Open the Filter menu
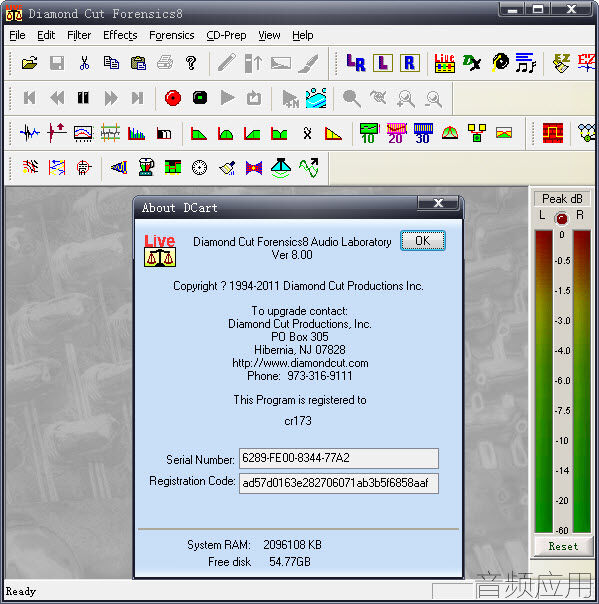The height and width of the screenshot is (604, 599). (79, 35)
